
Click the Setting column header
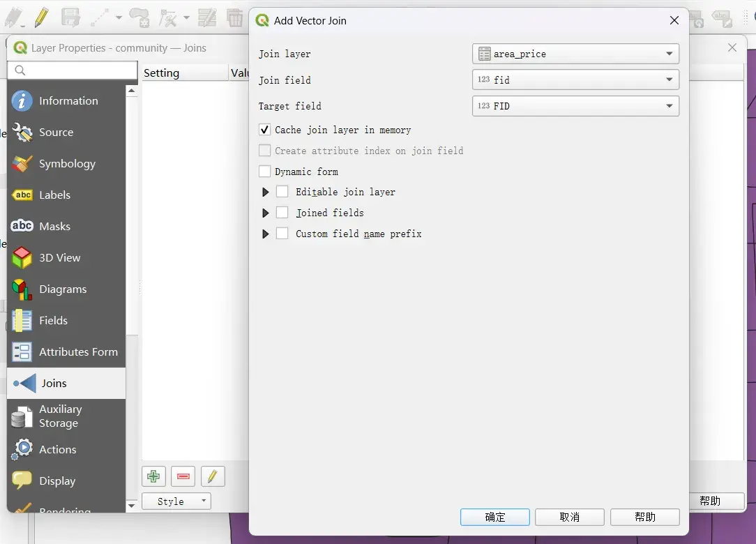(x=185, y=73)
